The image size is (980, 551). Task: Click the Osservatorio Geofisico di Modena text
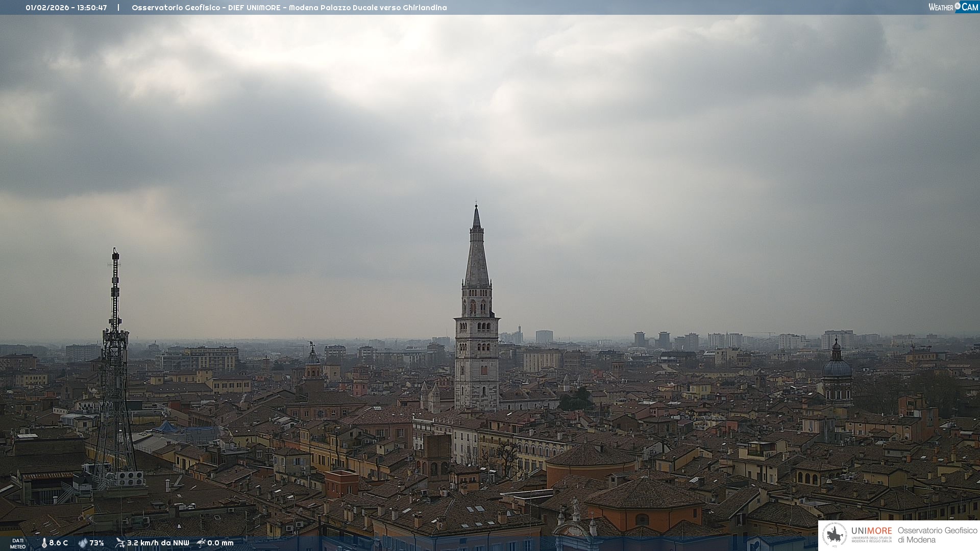coord(937,535)
